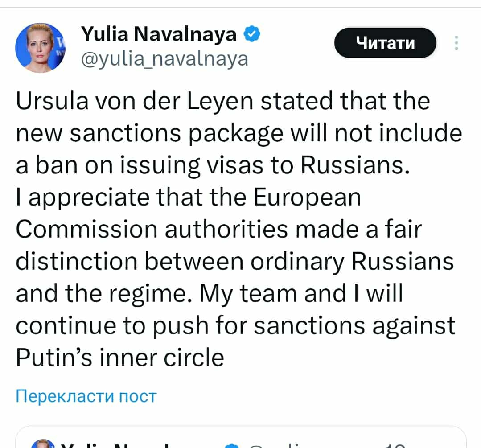This screenshot has height=448, width=481.
Task: Open the @yulia_navalnaya handle link
Action: point(164,58)
